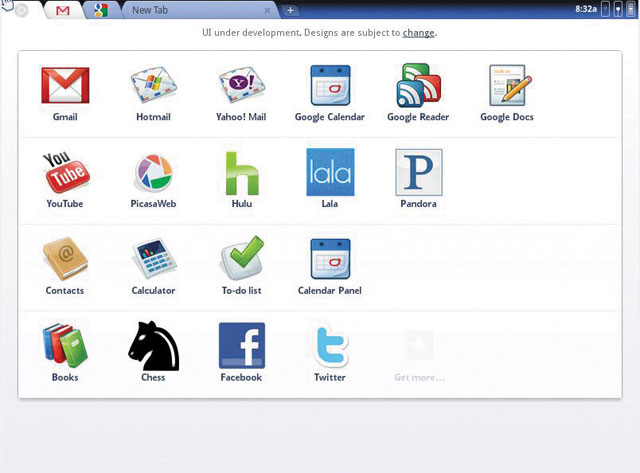Launch the Books app icon
This screenshot has height=473, width=640.
[x=65, y=345]
